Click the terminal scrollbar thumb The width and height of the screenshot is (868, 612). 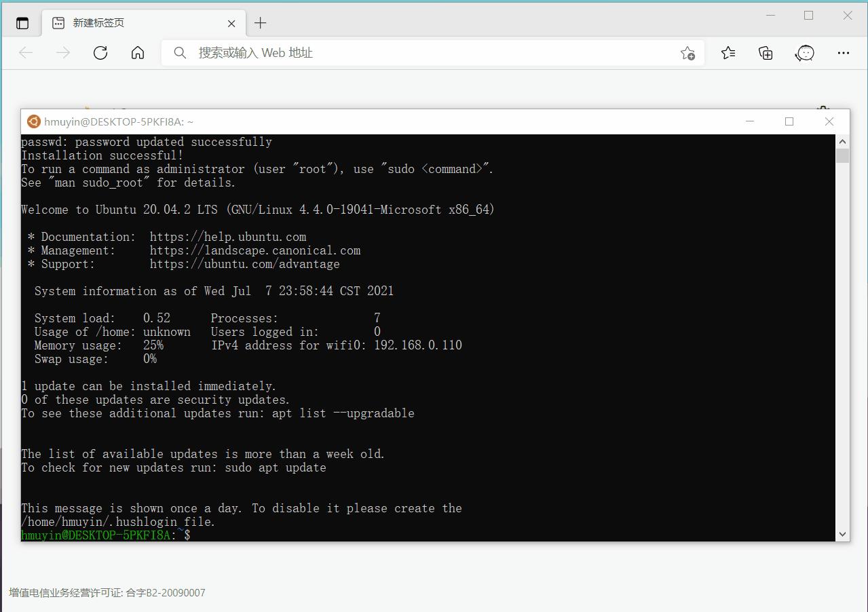click(x=842, y=155)
